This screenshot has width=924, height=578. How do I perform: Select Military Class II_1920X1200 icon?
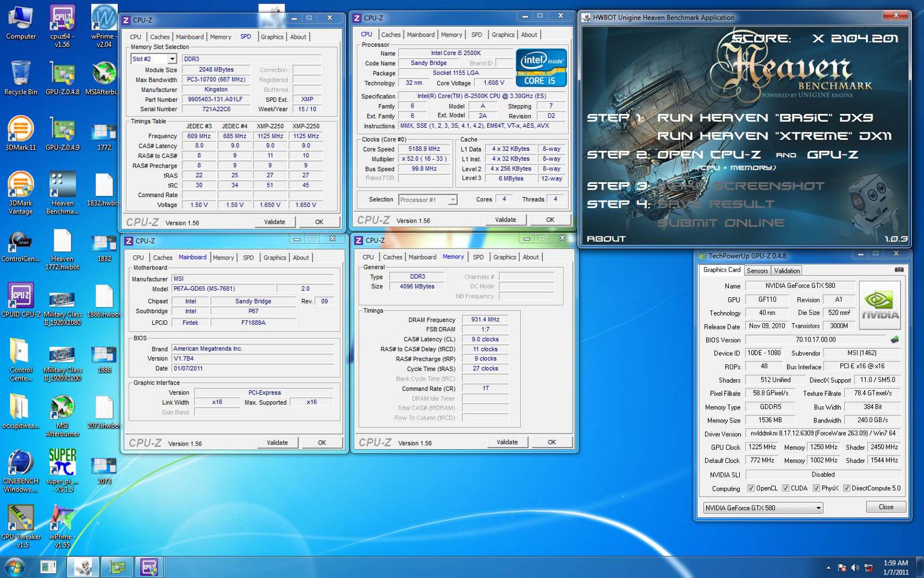(x=62, y=364)
